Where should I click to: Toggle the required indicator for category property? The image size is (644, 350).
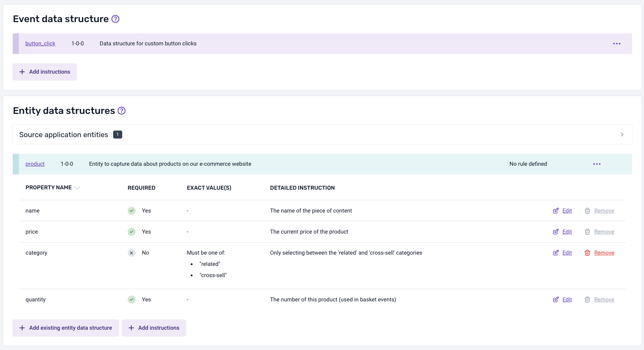click(131, 253)
